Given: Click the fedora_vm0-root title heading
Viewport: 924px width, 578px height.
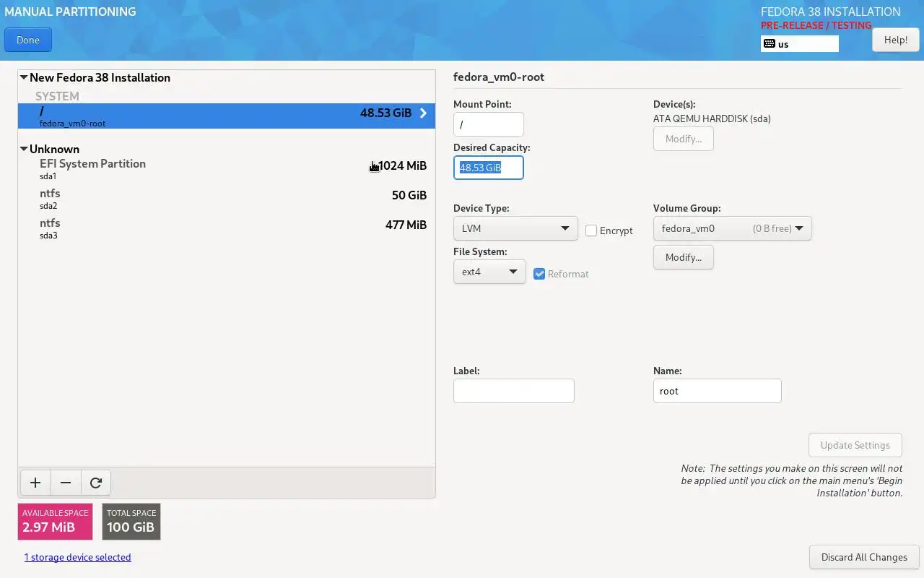Looking at the screenshot, I should [499, 77].
